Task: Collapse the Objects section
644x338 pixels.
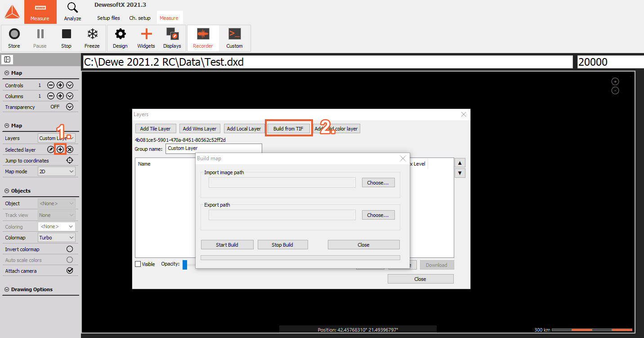Action: point(7,191)
